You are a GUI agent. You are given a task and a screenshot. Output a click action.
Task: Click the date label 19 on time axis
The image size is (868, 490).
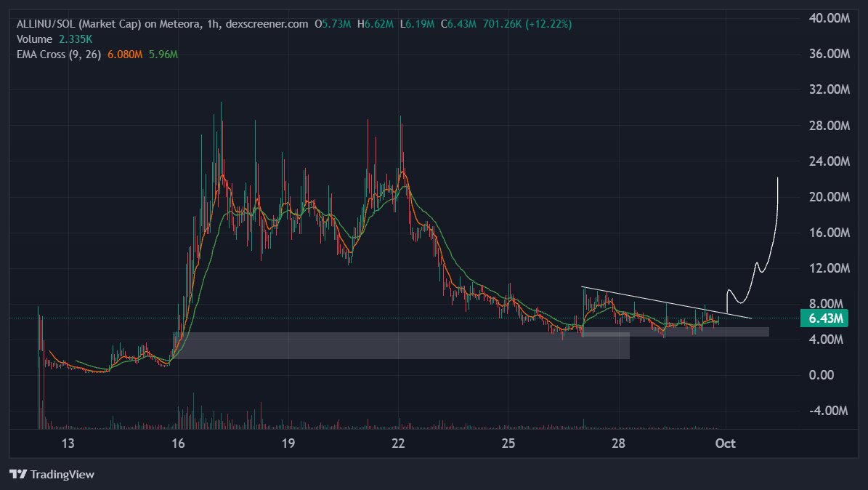pyautogui.click(x=288, y=443)
